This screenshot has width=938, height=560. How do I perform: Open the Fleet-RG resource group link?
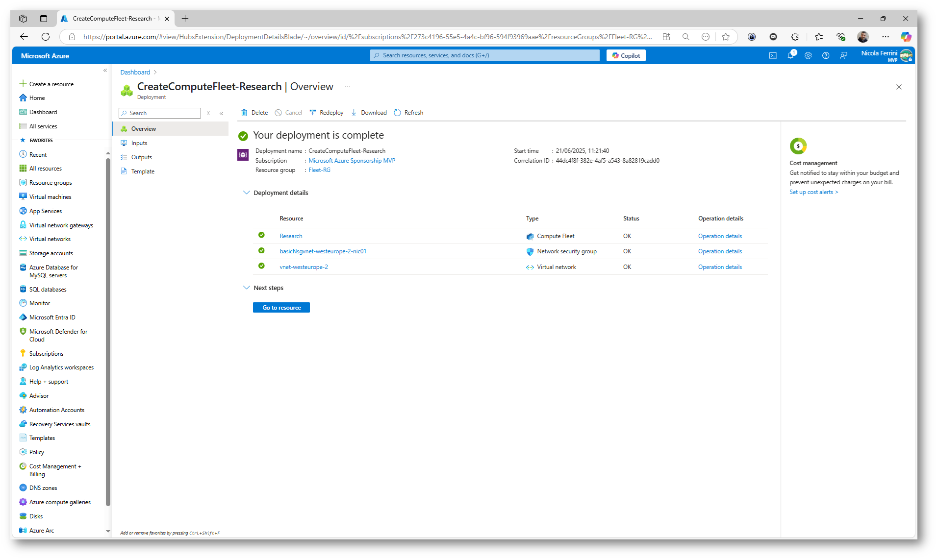tap(319, 170)
